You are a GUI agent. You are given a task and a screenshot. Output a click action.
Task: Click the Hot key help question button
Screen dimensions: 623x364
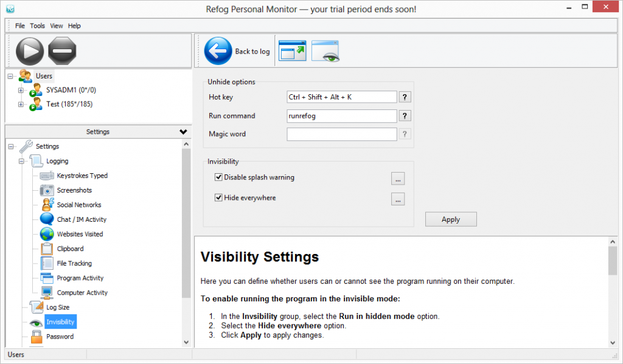pos(405,97)
